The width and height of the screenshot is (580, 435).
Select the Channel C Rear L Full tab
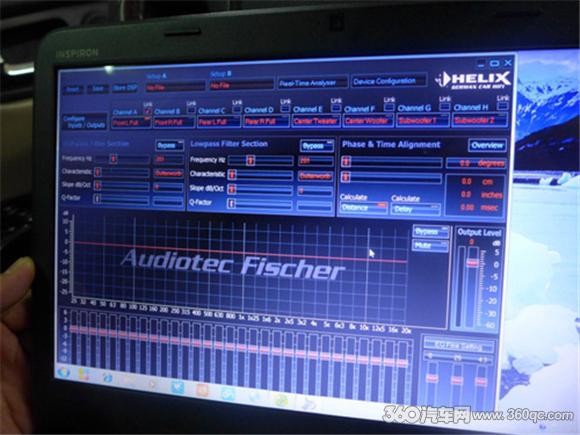(x=218, y=122)
